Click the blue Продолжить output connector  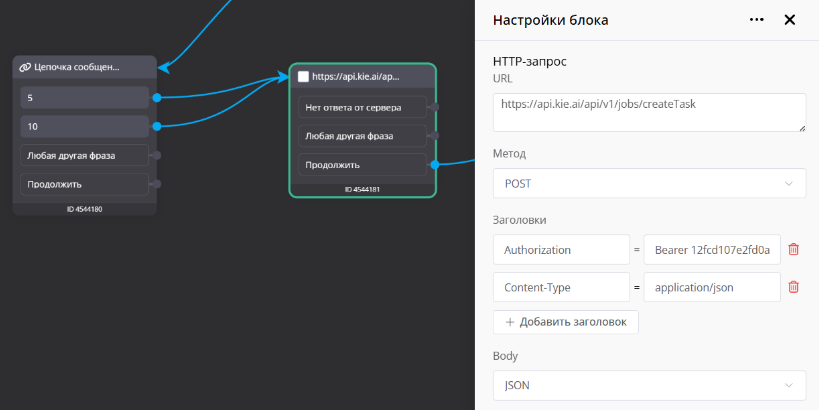click(x=434, y=164)
